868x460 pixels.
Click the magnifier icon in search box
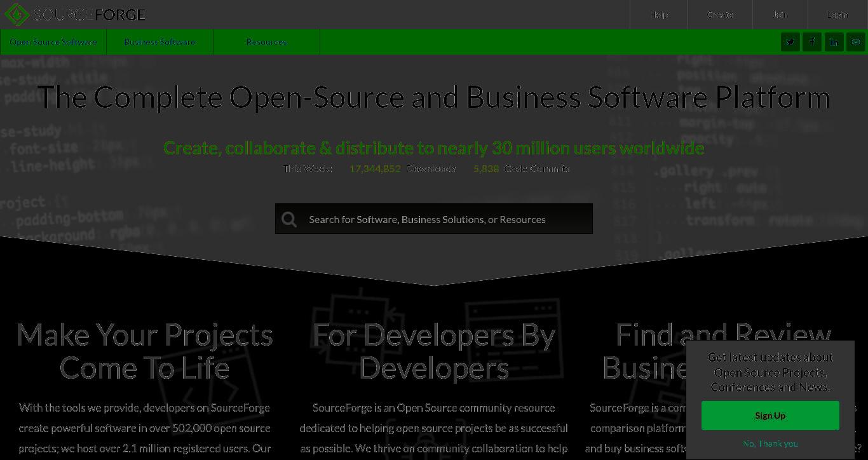(289, 219)
